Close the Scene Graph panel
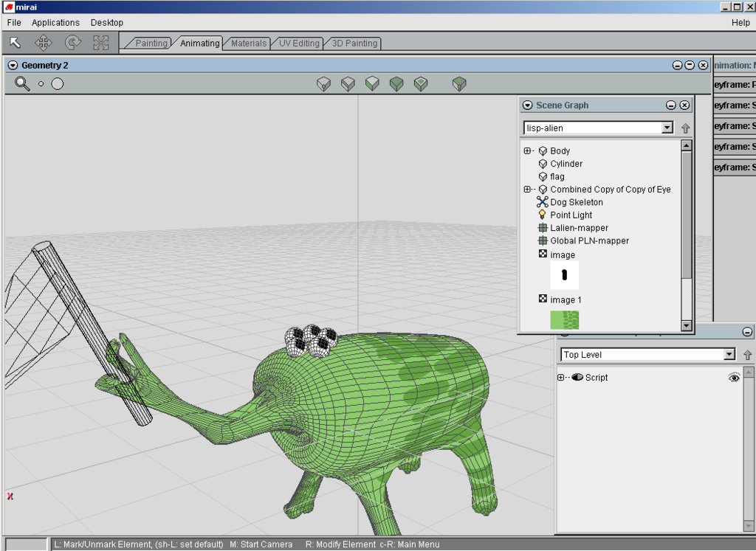756x551 pixels. (x=684, y=105)
